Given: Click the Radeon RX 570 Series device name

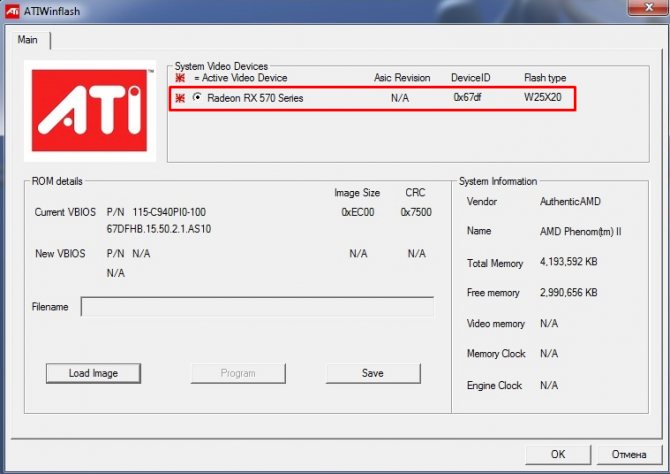Looking at the screenshot, I should point(255,98).
